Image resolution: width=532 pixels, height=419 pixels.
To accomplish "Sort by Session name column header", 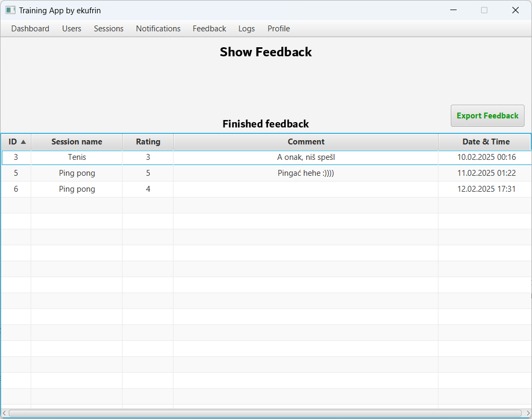I will click(76, 142).
